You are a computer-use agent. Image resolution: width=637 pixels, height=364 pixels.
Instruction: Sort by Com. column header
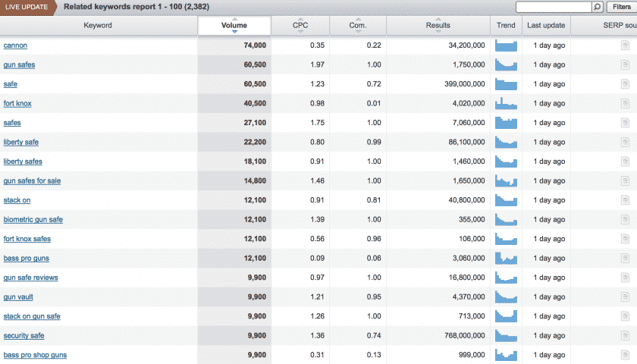click(357, 26)
